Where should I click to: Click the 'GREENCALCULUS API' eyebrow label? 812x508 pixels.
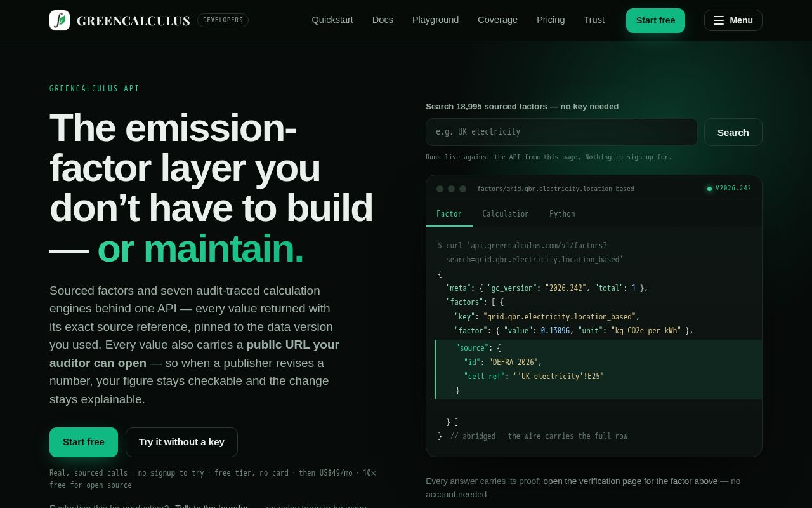click(95, 89)
